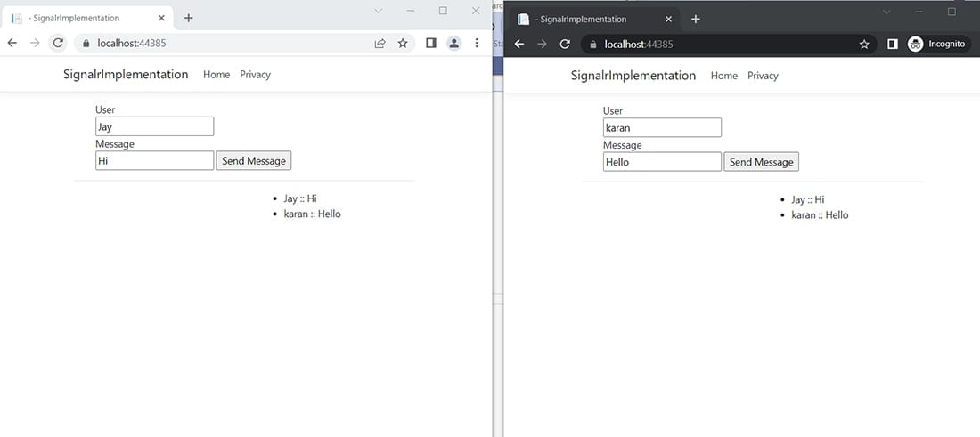Close SignalrImplementation tab in left window
Image resolution: width=980 pixels, height=437 pixels.
click(161, 18)
